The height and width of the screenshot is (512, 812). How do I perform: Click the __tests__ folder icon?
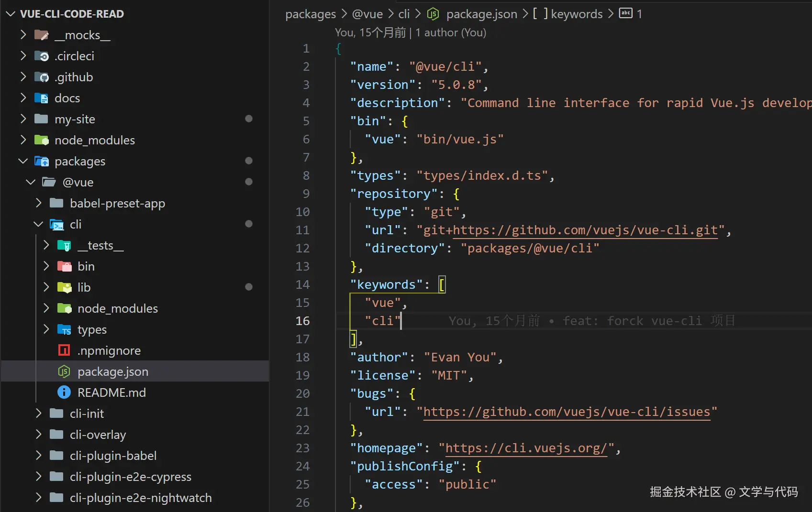(64, 245)
